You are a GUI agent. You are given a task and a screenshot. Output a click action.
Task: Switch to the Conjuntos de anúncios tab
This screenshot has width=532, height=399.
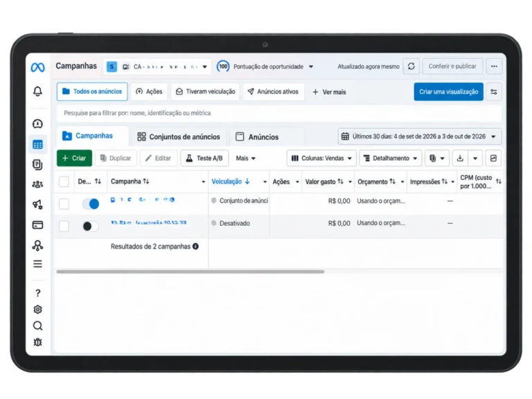point(179,136)
